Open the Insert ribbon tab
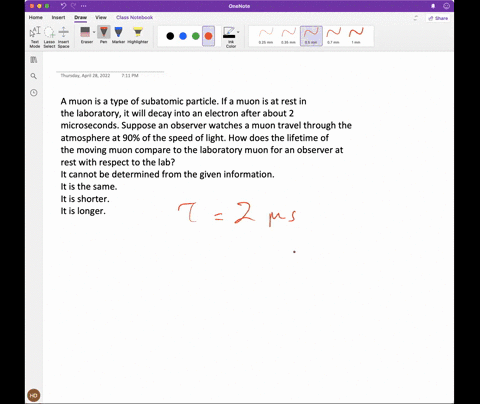The width and height of the screenshot is (480, 404). [x=58, y=17]
